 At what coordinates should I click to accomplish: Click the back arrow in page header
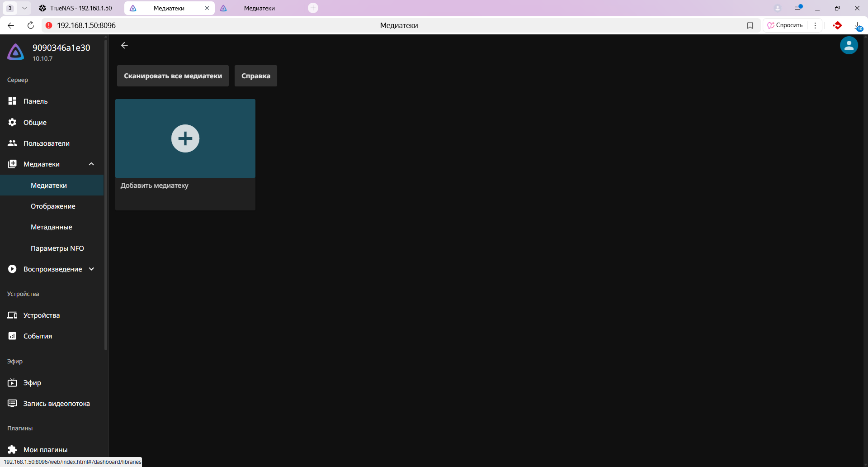(x=124, y=45)
